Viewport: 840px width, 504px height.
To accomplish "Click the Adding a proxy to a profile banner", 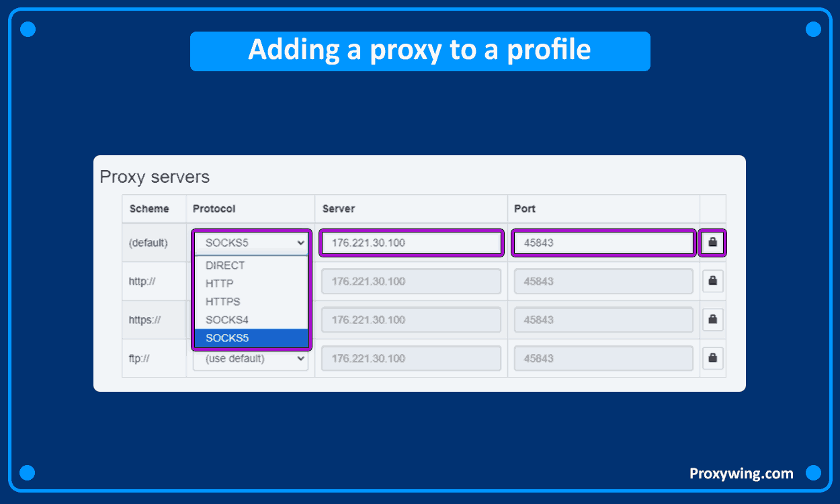I will click(420, 51).
